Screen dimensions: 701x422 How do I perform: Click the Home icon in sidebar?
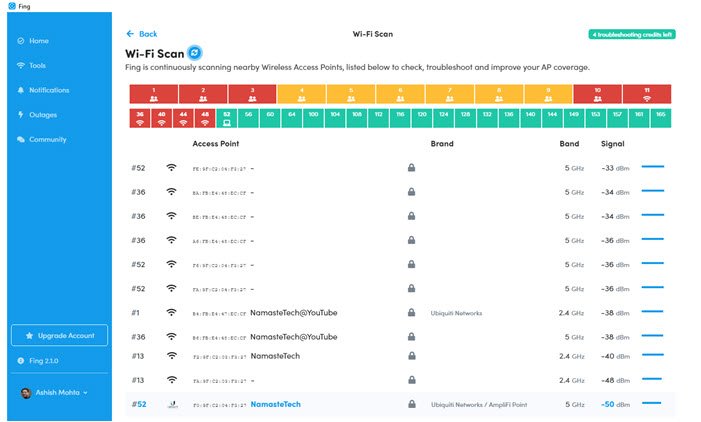(21, 41)
